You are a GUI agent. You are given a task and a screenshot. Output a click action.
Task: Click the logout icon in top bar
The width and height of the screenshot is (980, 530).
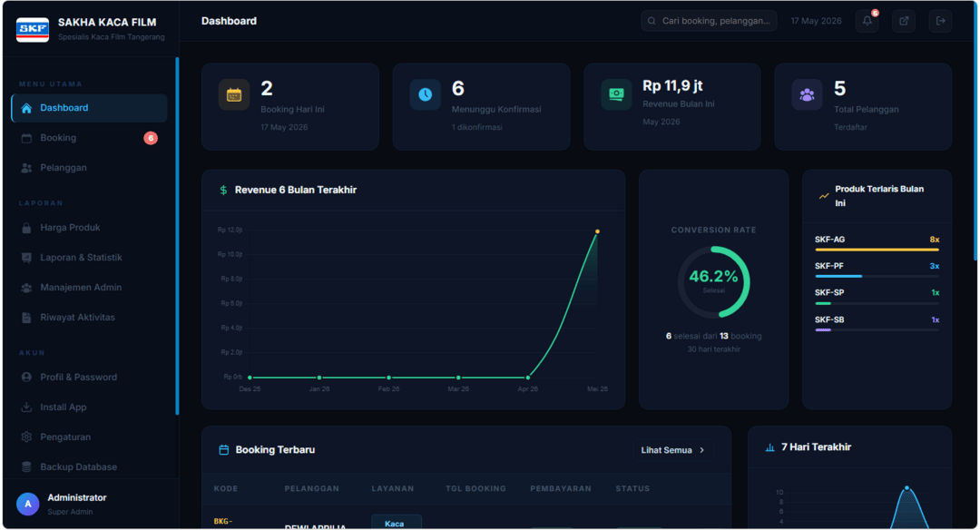pyautogui.click(x=940, y=21)
